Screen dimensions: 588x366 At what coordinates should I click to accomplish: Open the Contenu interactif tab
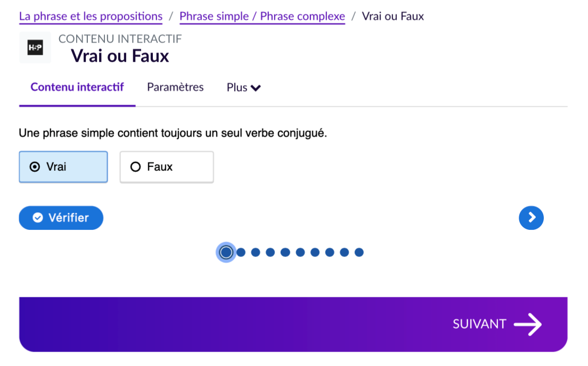(77, 87)
